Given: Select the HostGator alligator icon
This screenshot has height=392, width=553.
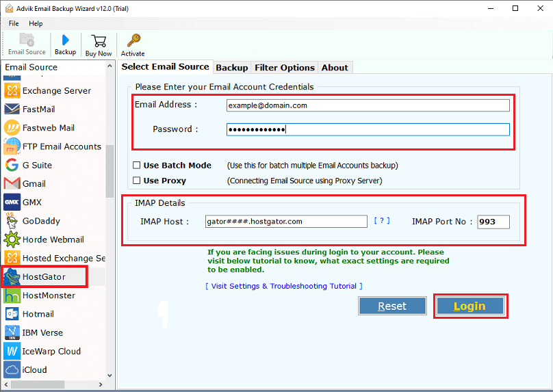Looking at the screenshot, I should coord(12,277).
